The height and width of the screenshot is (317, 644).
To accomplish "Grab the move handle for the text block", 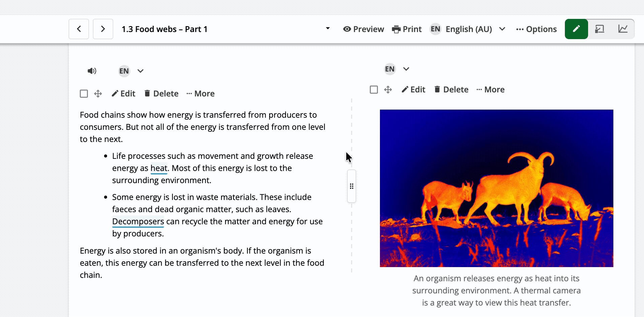I will click(x=98, y=94).
